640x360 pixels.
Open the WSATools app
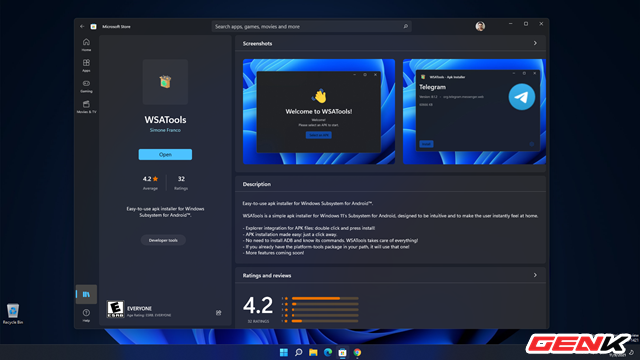[165, 154]
